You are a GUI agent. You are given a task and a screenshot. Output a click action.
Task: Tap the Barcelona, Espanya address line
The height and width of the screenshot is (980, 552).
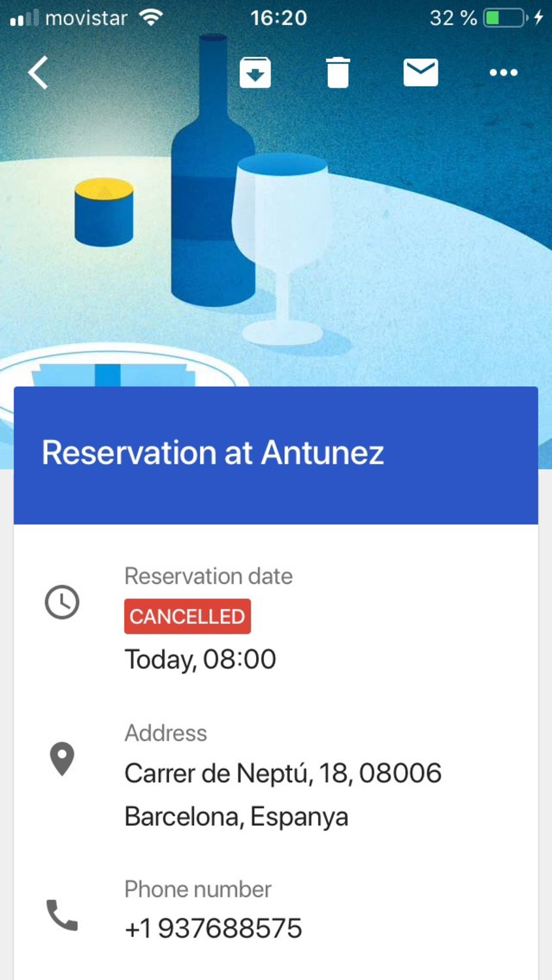click(236, 817)
